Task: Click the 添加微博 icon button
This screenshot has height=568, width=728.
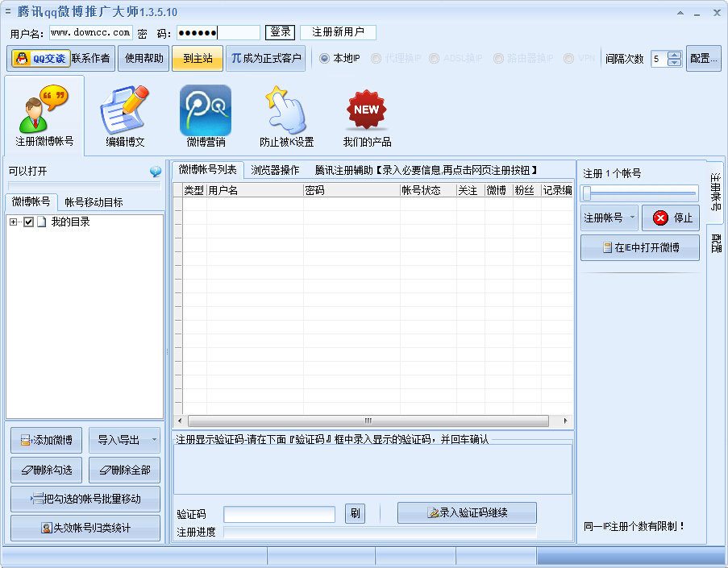Action: point(45,440)
